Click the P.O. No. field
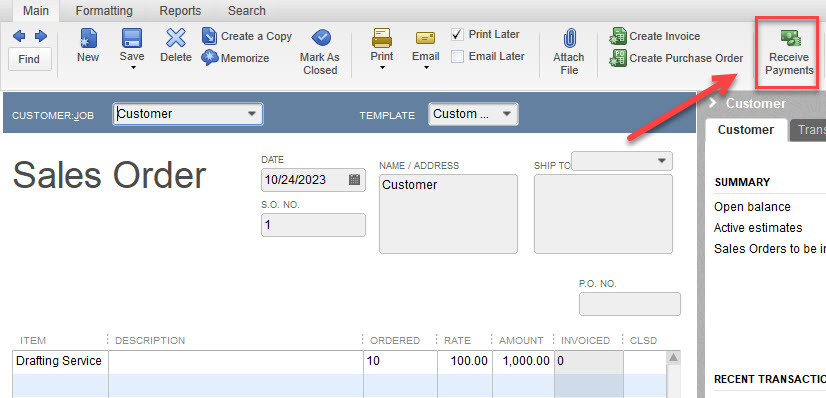Screen dimensions: 826x398 pos(630,304)
